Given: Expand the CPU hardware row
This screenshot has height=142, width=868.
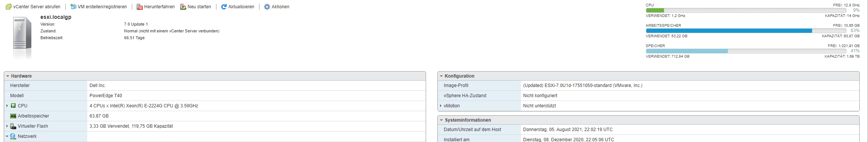Looking at the screenshot, I should [x=7, y=106].
